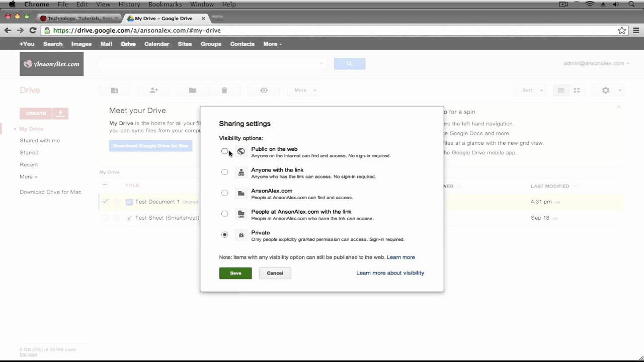The image size is (644, 362).
Task: Click the share (add person) icon
Action: click(153, 90)
